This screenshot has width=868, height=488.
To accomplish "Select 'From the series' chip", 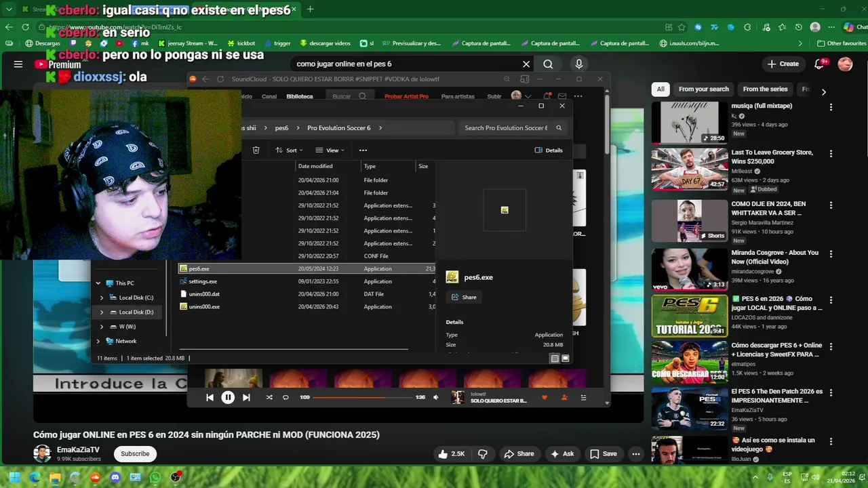I will click(765, 89).
